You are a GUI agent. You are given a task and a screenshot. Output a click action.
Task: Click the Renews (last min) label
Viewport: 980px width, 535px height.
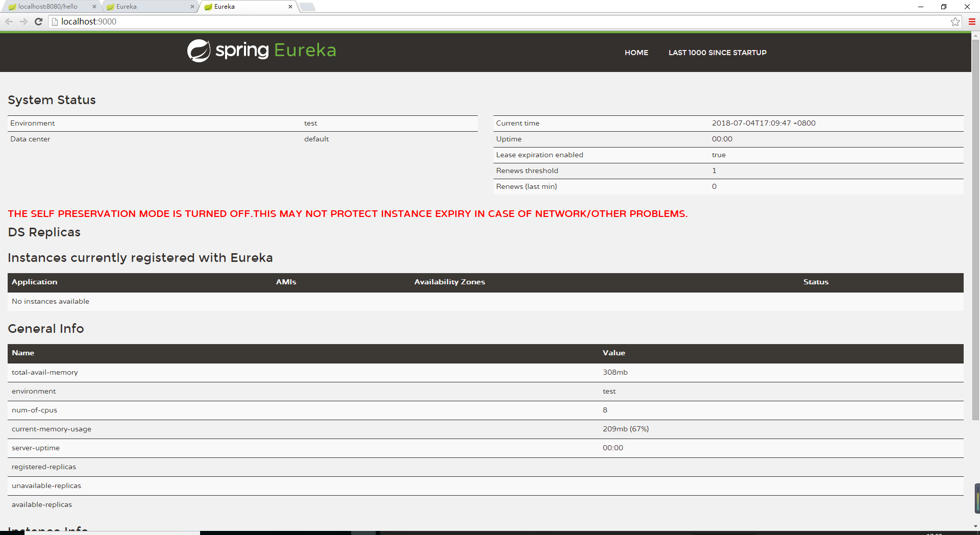tap(526, 187)
